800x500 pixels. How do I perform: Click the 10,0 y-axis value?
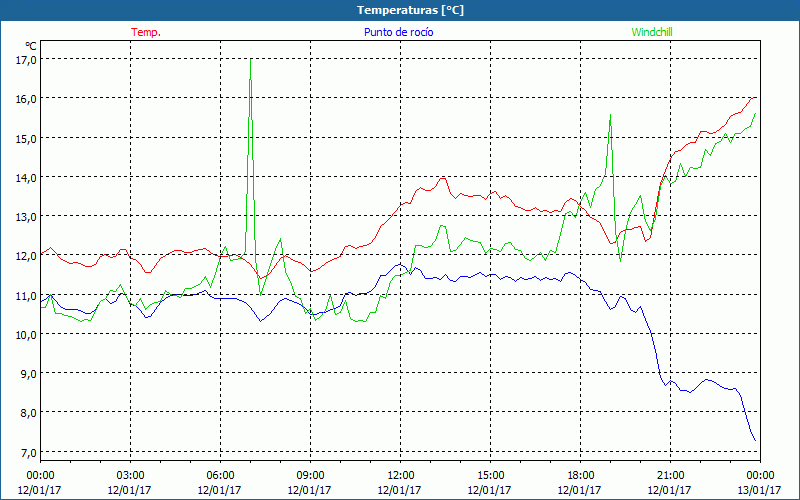[27, 335]
